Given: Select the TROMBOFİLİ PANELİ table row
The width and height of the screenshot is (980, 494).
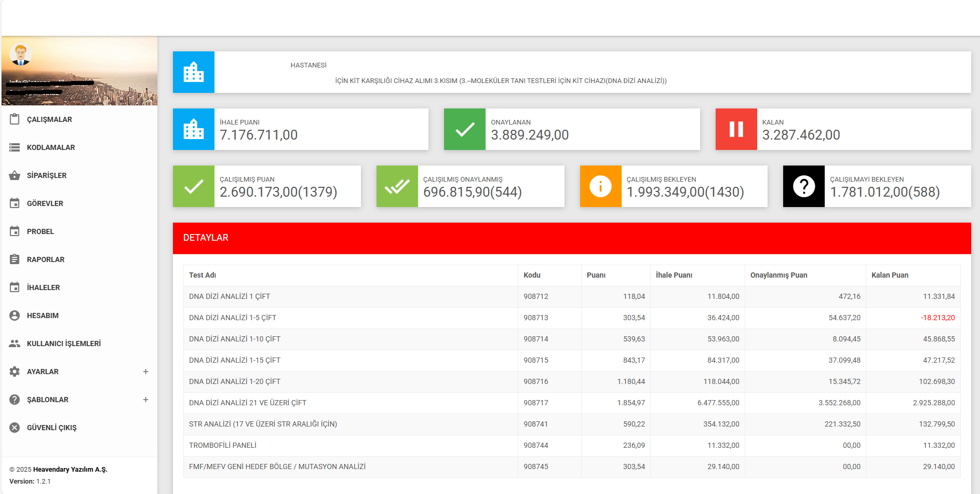Looking at the screenshot, I should [x=223, y=445].
